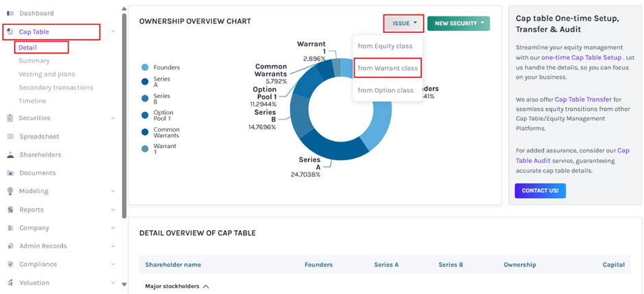
Task: Toggle the Option Pool 1 legend dot
Action: 145,115
